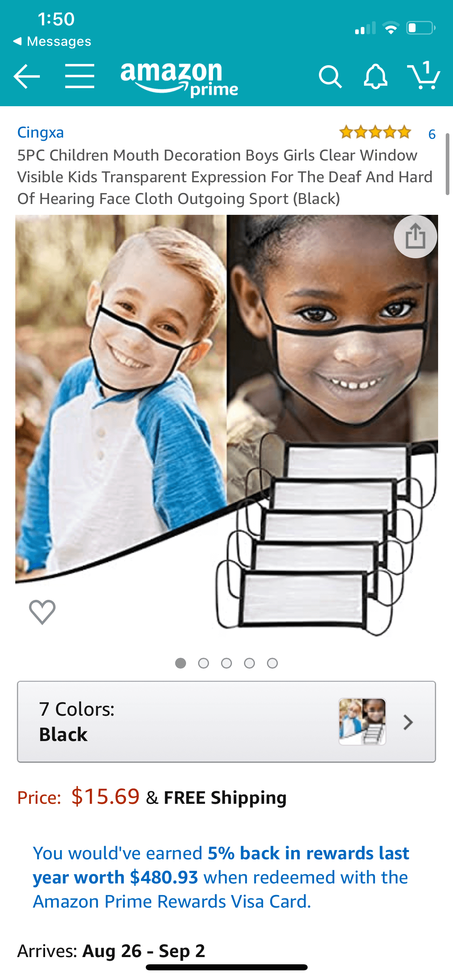The image size is (453, 980).
Task: Open the hamburger menu
Action: tap(80, 76)
